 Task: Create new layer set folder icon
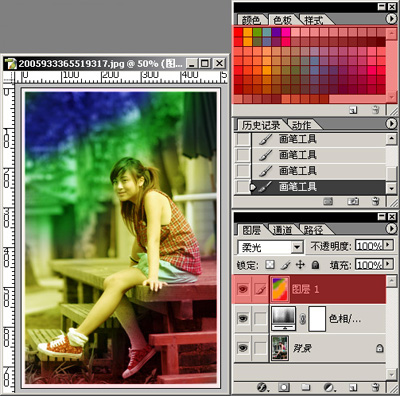[305, 387]
